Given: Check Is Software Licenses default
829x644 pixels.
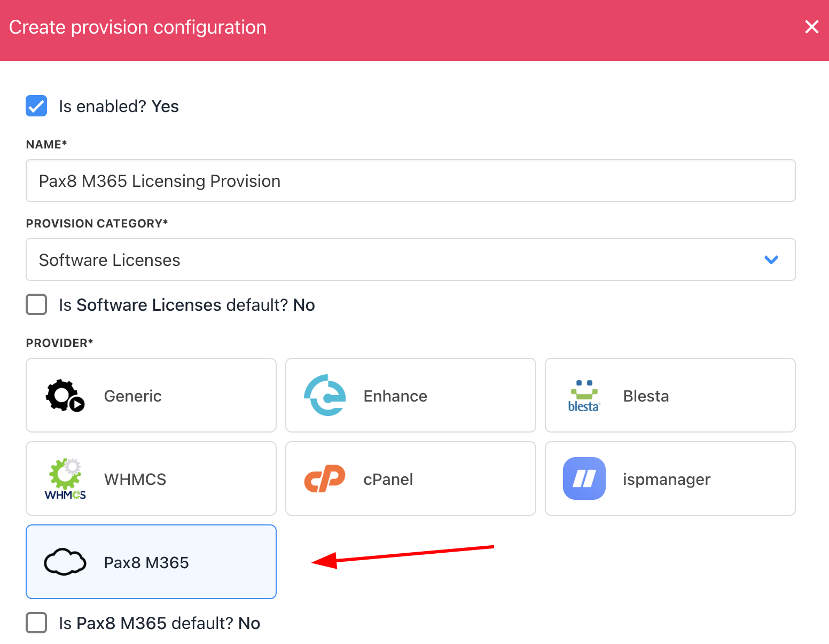Looking at the screenshot, I should pyautogui.click(x=36, y=304).
